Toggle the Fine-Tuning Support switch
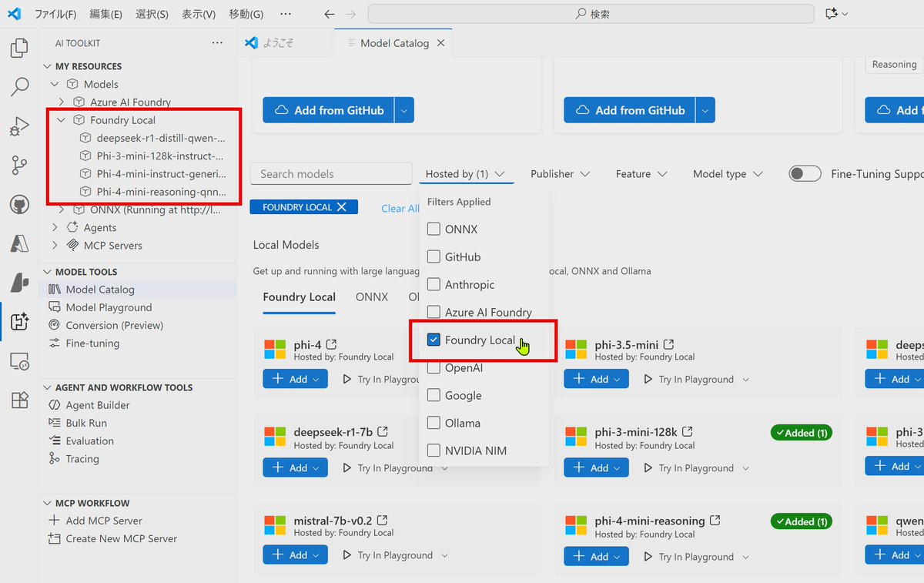Viewport: 924px width, 583px height. [805, 174]
